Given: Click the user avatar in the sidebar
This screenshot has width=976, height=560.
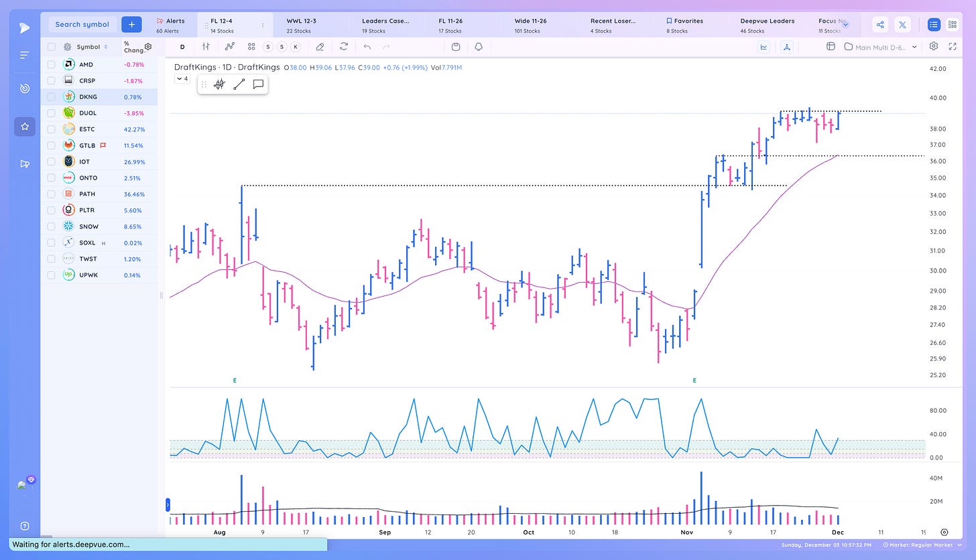Looking at the screenshot, I should pyautogui.click(x=23, y=485).
